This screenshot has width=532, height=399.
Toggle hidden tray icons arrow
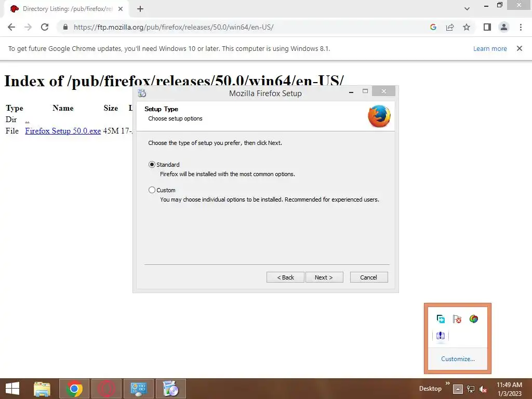pyautogui.click(x=458, y=389)
